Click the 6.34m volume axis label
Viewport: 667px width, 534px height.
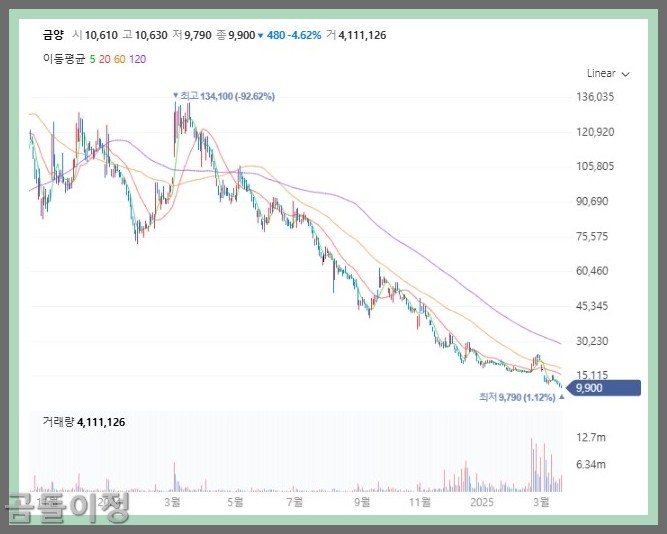point(591,464)
